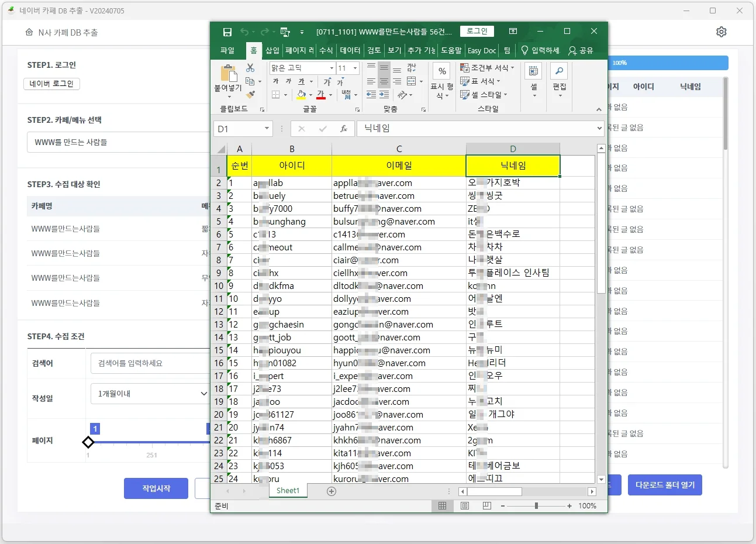Click the 페이지 range slider diamond handle

88,442
